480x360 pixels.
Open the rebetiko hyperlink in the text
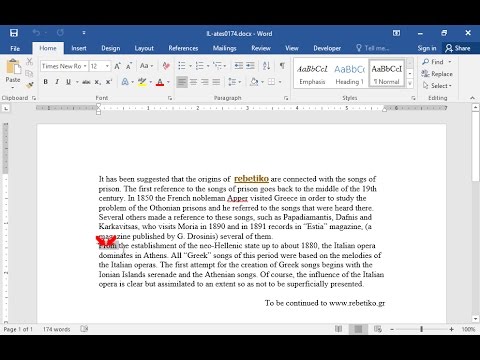coord(251,179)
